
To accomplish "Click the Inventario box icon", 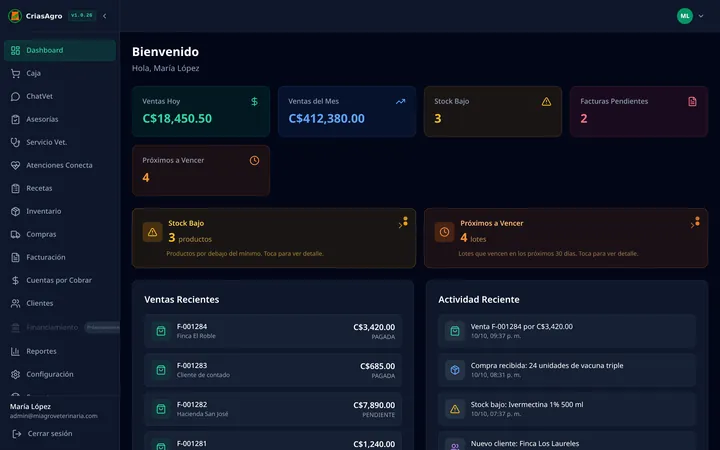I will pos(16,211).
